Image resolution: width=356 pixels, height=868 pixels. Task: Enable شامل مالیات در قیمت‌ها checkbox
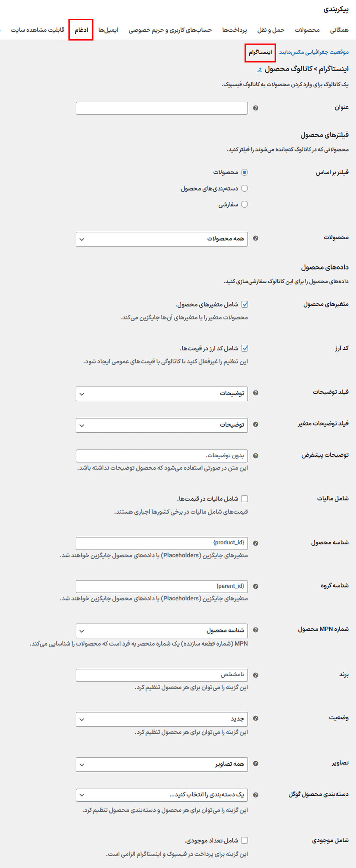click(245, 499)
